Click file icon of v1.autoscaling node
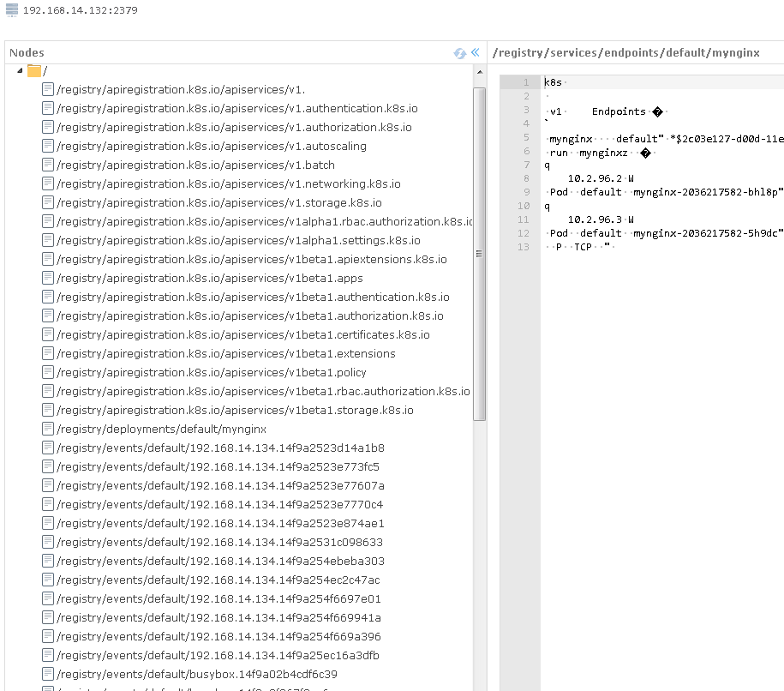Viewport: 784px width, 691px height. 47,146
